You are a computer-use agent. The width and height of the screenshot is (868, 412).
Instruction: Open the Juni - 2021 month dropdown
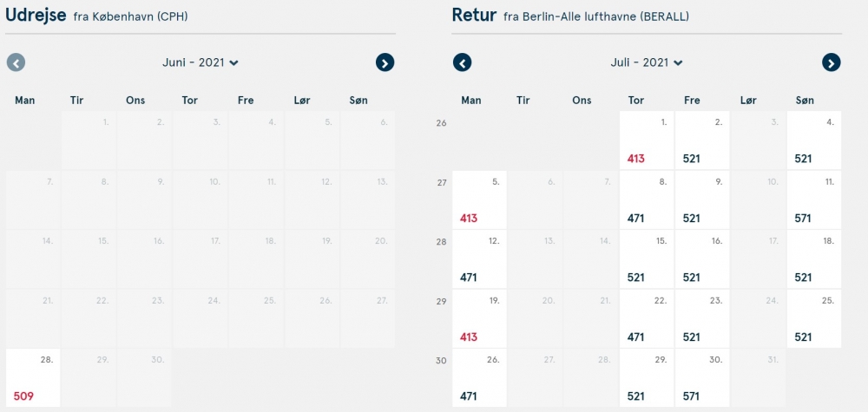point(201,62)
